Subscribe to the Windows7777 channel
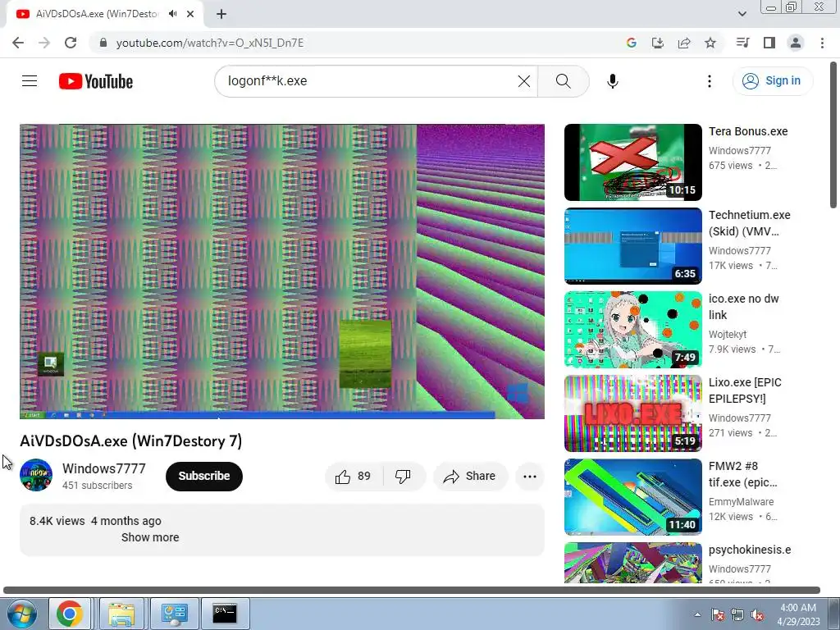 204,476
